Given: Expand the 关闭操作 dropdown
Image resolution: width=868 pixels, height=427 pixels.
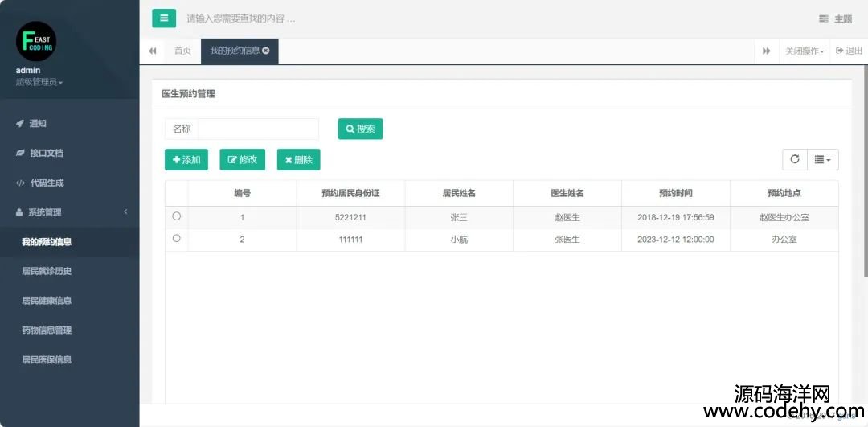Looking at the screenshot, I should [805, 51].
